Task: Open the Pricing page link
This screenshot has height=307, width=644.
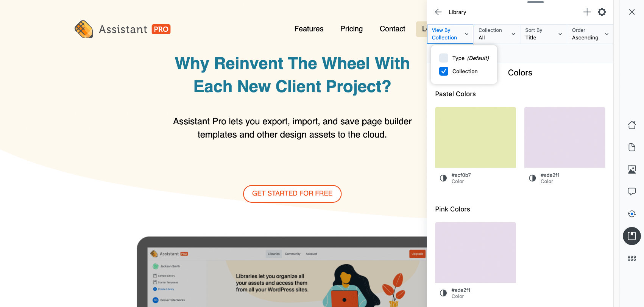Action: 351,29
